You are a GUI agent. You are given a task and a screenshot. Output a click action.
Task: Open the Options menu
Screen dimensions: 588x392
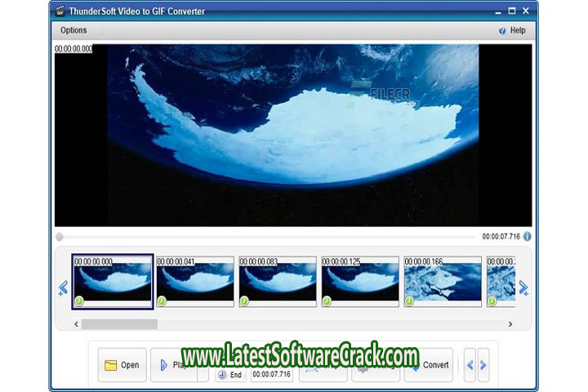(73, 30)
